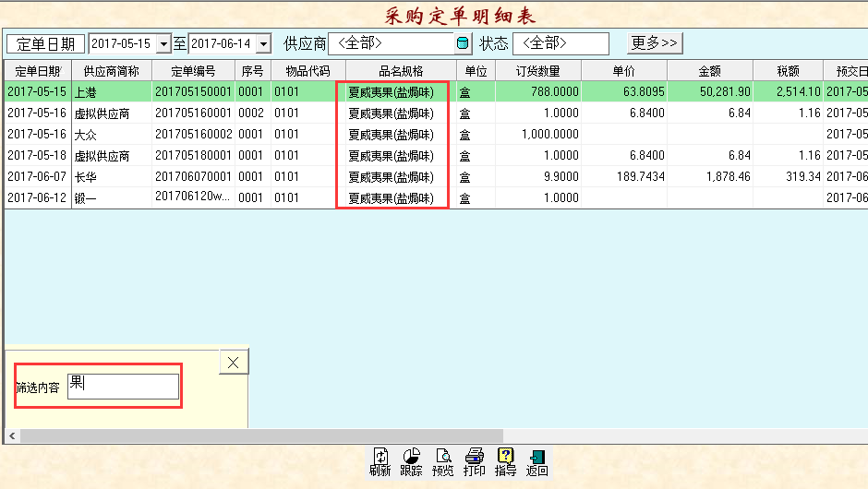This screenshot has width=868, height=489.
Task: Click the 定单日期 button
Action: (x=45, y=43)
